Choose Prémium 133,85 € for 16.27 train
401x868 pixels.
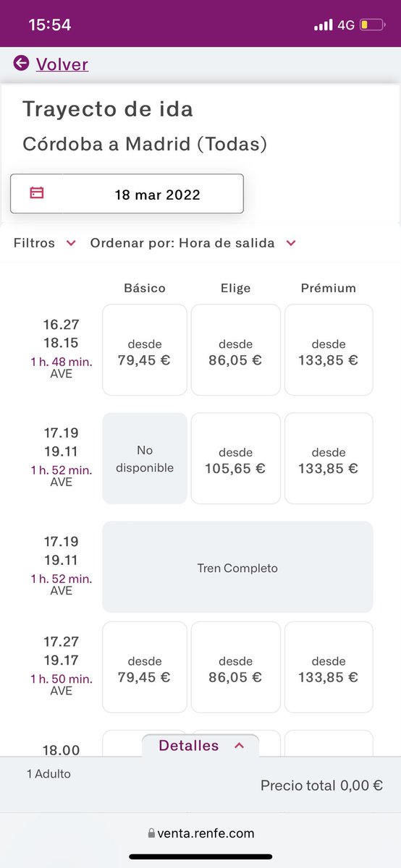point(329,350)
